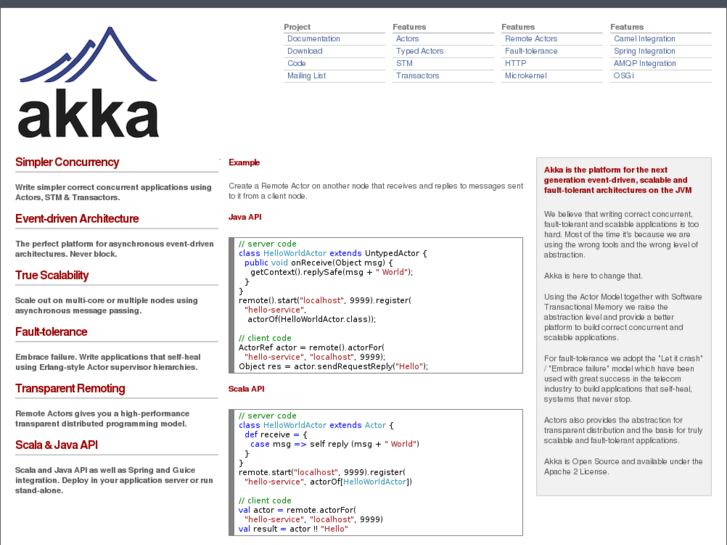Image resolution: width=727 pixels, height=545 pixels.
Task: Click the Java API subheading
Action: pos(245,217)
